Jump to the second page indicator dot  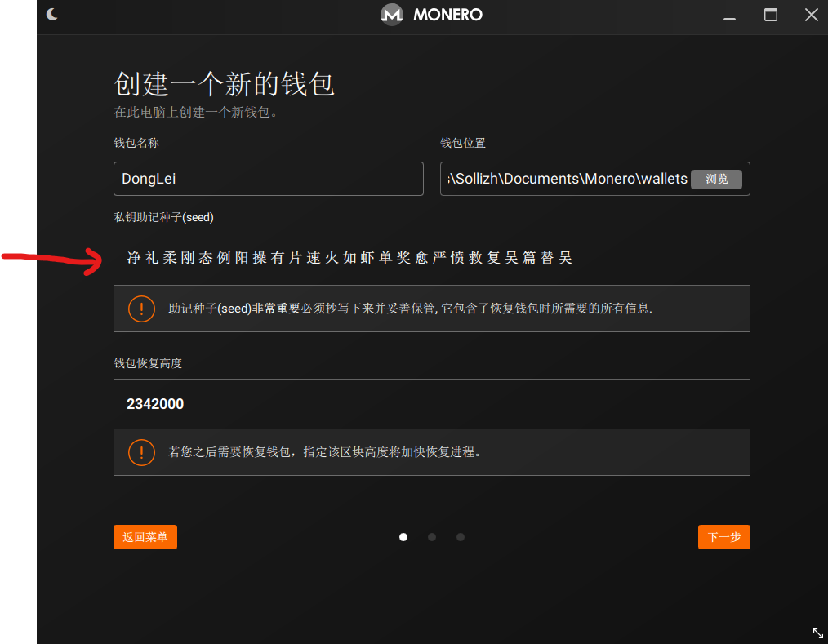tap(432, 537)
